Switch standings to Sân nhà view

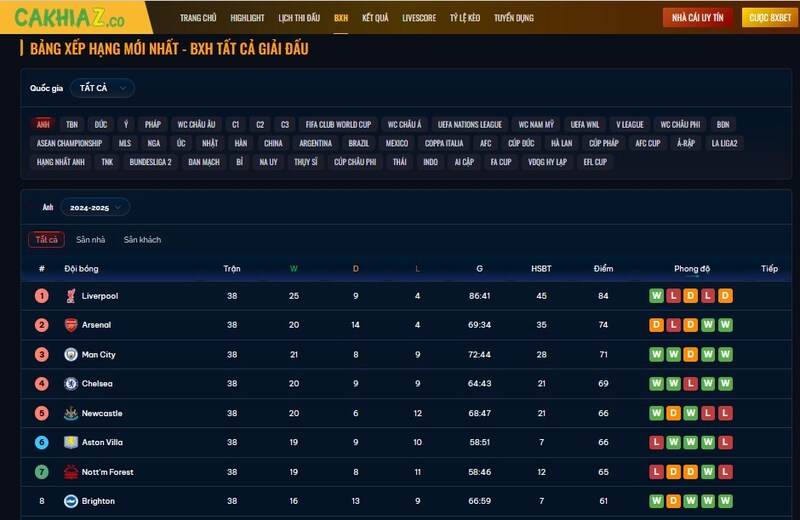point(90,240)
